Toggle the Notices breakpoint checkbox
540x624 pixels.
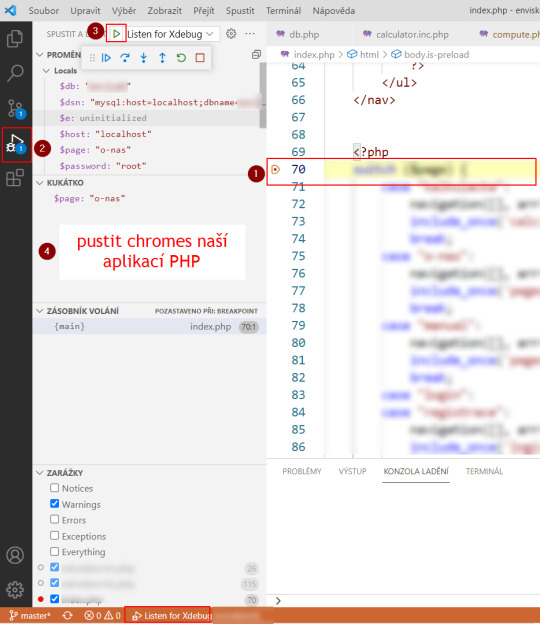coord(55,488)
